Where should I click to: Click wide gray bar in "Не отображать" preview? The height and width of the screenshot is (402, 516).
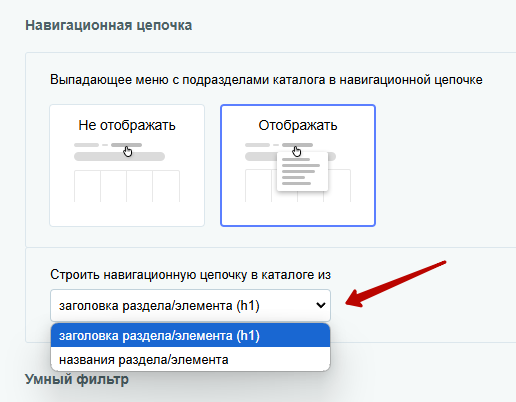click(119, 156)
